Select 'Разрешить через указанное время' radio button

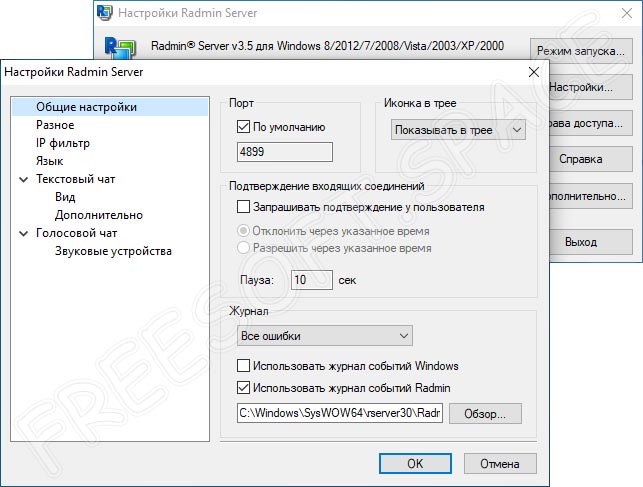tap(243, 248)
